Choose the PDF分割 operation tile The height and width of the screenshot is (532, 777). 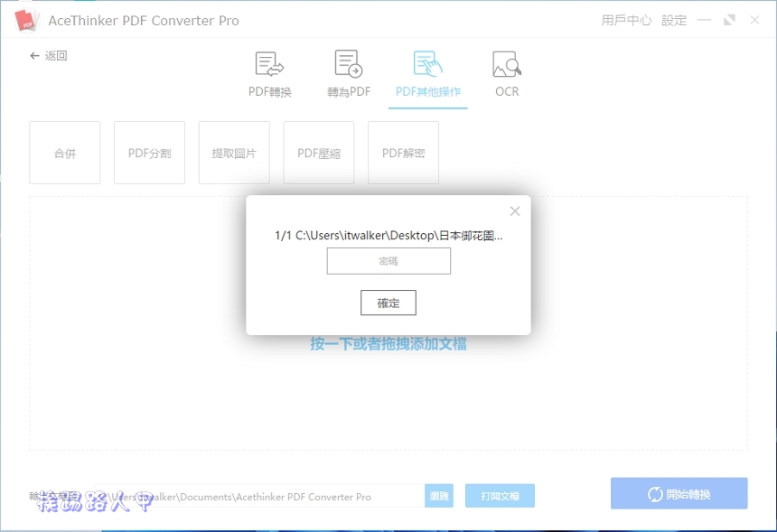(x=150, y=153)
